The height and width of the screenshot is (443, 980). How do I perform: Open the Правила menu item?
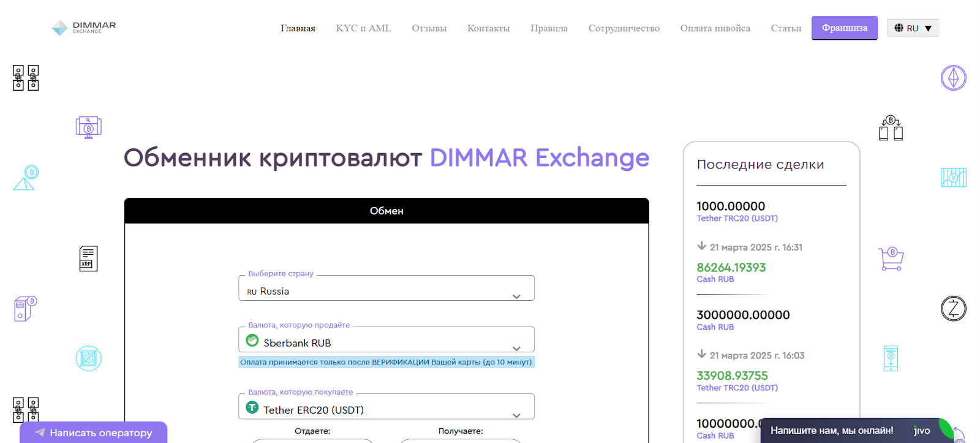point(549,28)
